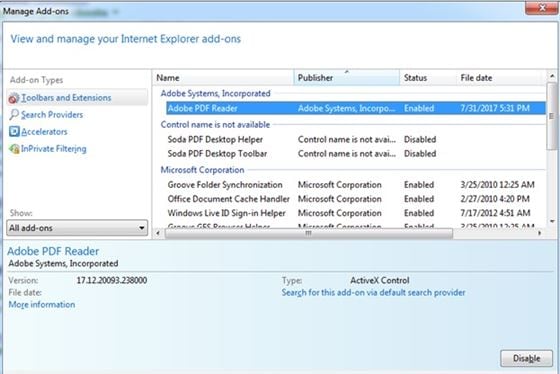Click the 7/31/2017 5:31 PM file date
The height and width of the screenshot is (374, 560).
click(495, 108)
